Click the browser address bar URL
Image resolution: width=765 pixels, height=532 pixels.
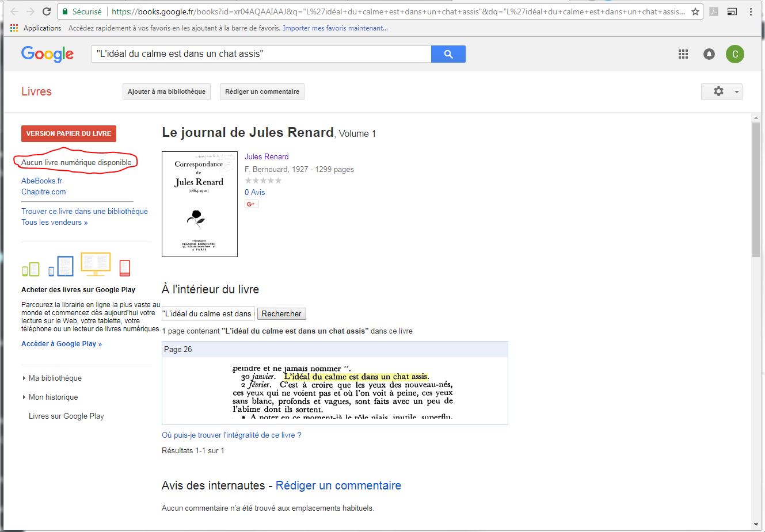coord(397,12)
